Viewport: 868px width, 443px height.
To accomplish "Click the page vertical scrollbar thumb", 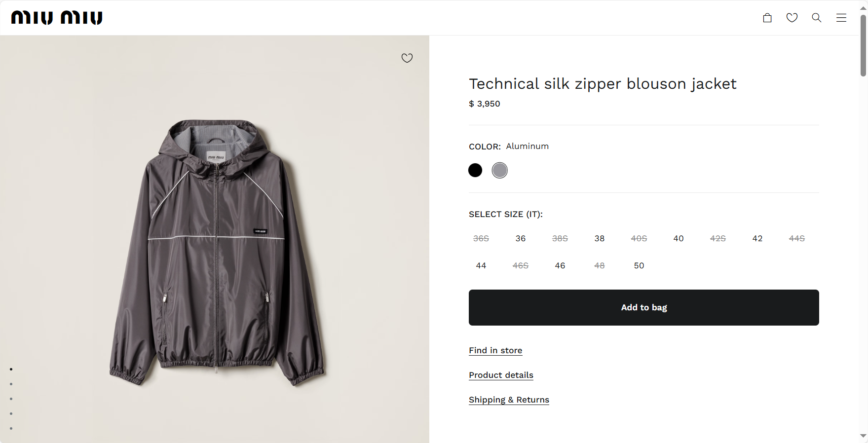I will pos(863,45).
